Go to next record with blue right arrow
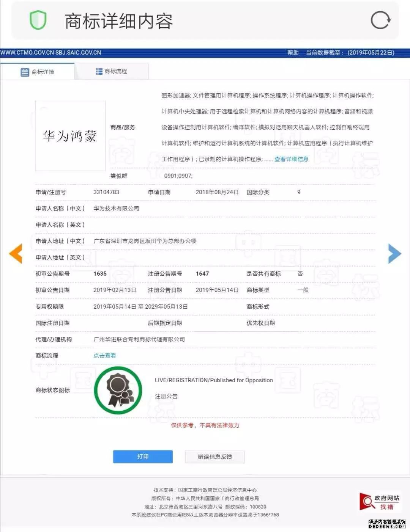This screenshot has height=532, width=410. 394,254
